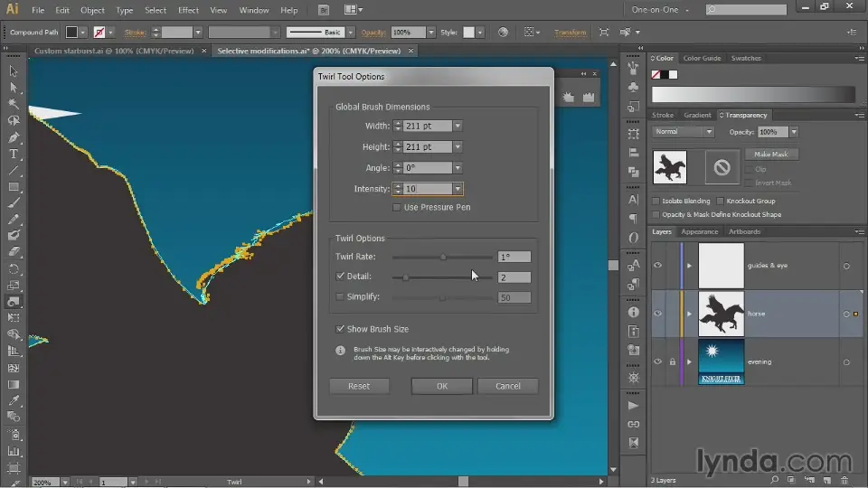Viewport: 868px width, 488px height.
Task: Uncheck the Detail checkbox
Action: (340, 277)
